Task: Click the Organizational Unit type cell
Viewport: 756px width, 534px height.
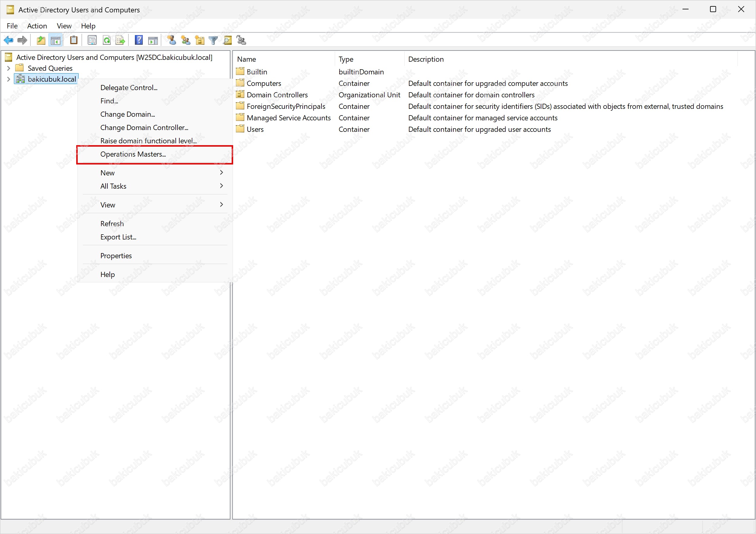Action: [370, 95]
